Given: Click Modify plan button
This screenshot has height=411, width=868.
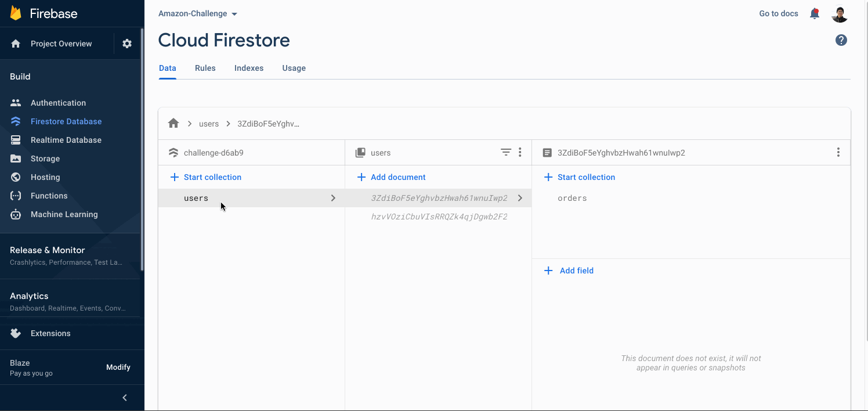Looking at the screenshot, I should click(x=118, y=367).
